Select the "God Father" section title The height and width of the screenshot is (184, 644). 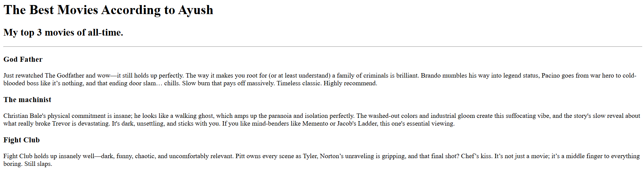(23, 59)
